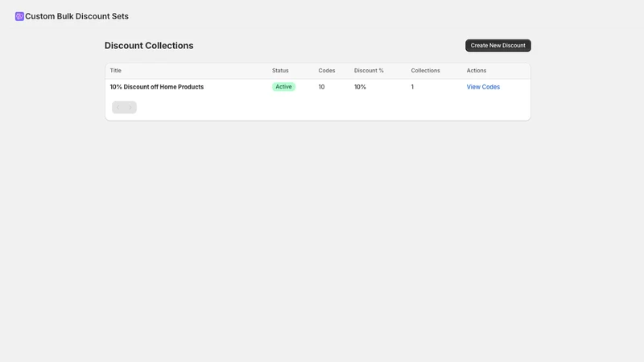Viewport: 644px width, 362px height.
Task: Click the next page arrow in pagination
Action: tap(130, 108)
